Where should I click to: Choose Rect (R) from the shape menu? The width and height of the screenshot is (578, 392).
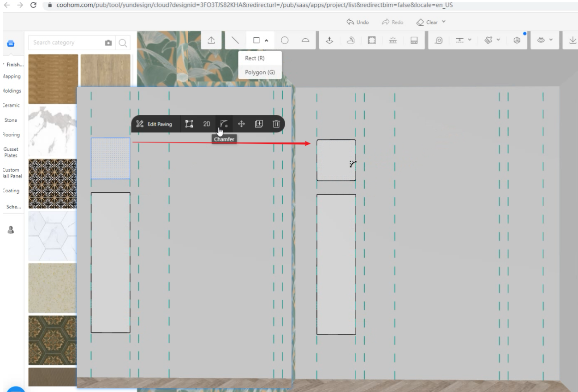(255, 58)
